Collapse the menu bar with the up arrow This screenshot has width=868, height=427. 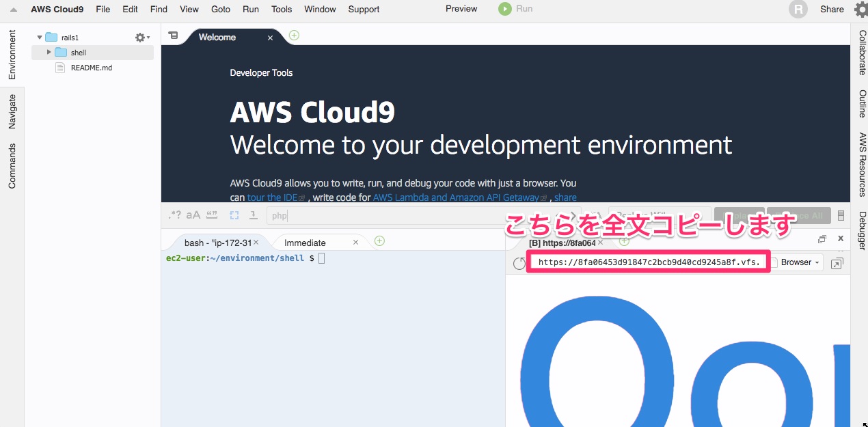pyautogui.click(x=13, y=10)
